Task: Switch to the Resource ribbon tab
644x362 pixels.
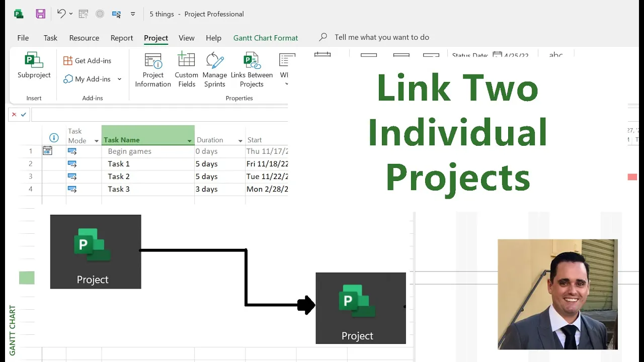Action: (84, 38)
